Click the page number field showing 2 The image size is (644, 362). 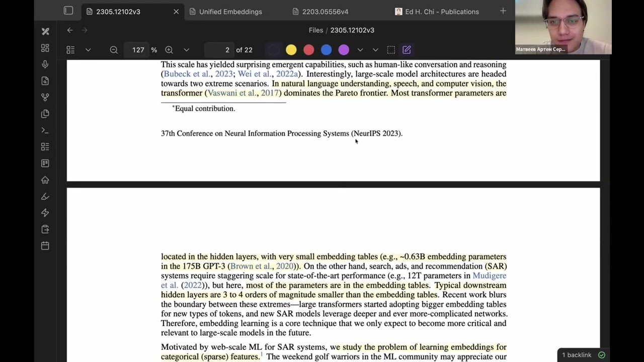[x=219, y=50]
